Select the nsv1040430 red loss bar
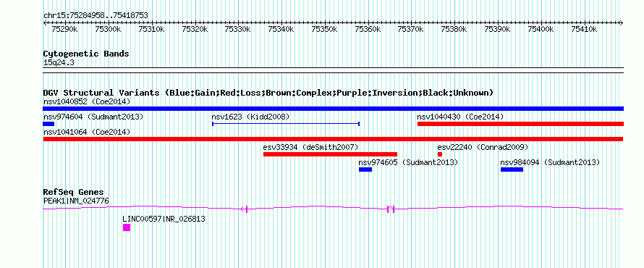The width and height of the screenshot is (644, 268). pyautogui.click(x=520, y=124)
